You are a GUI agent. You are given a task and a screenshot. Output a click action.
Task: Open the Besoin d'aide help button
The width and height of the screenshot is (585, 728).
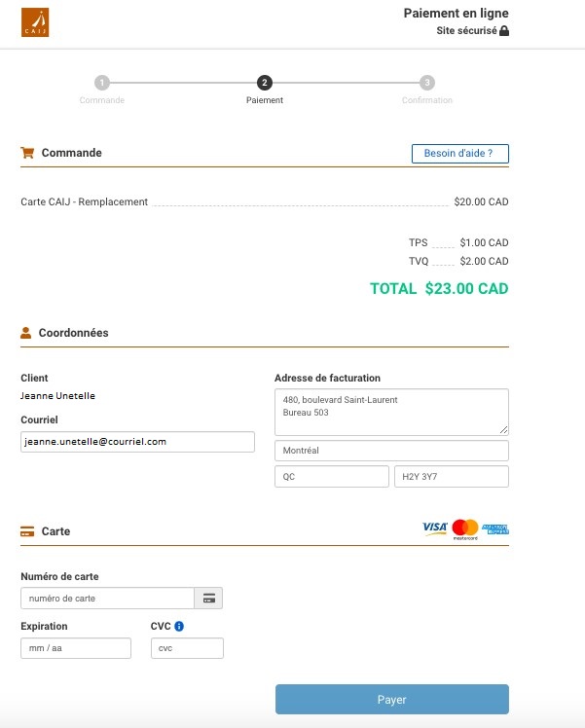pos(459,154)
